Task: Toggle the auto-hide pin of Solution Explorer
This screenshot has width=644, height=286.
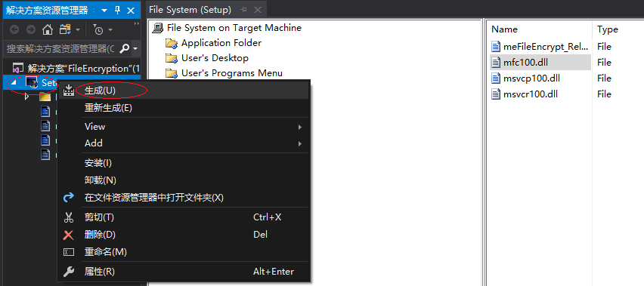Action: coord(117,11)
